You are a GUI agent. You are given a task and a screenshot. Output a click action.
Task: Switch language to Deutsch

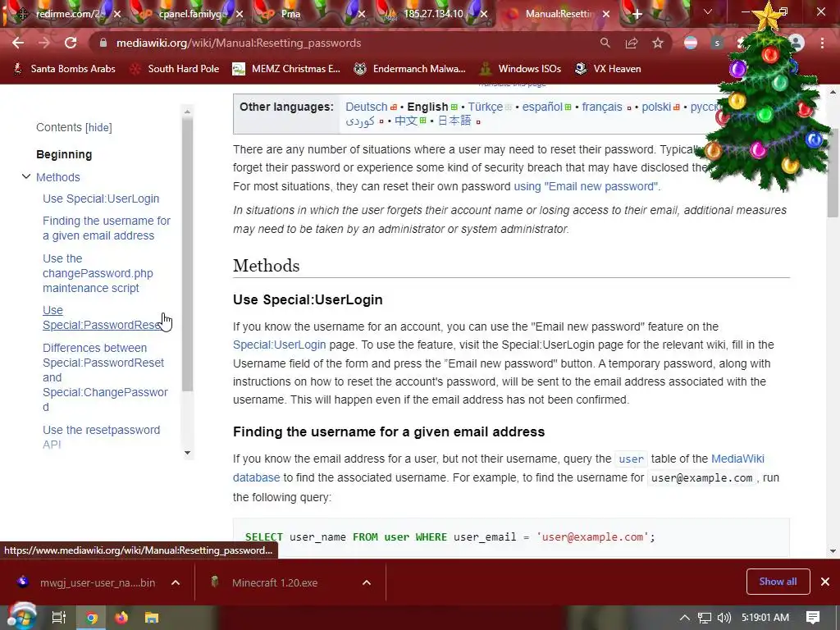tap(366, 107)
